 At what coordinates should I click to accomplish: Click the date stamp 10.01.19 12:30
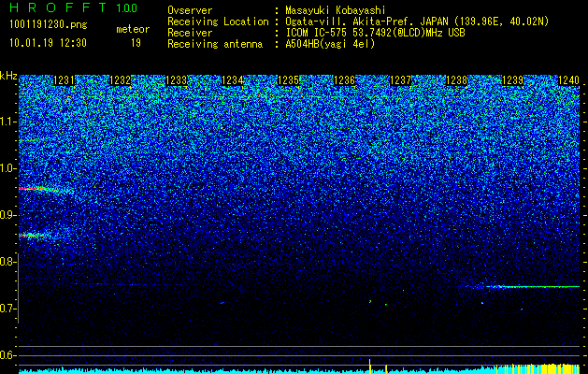[x=48, y=43]
